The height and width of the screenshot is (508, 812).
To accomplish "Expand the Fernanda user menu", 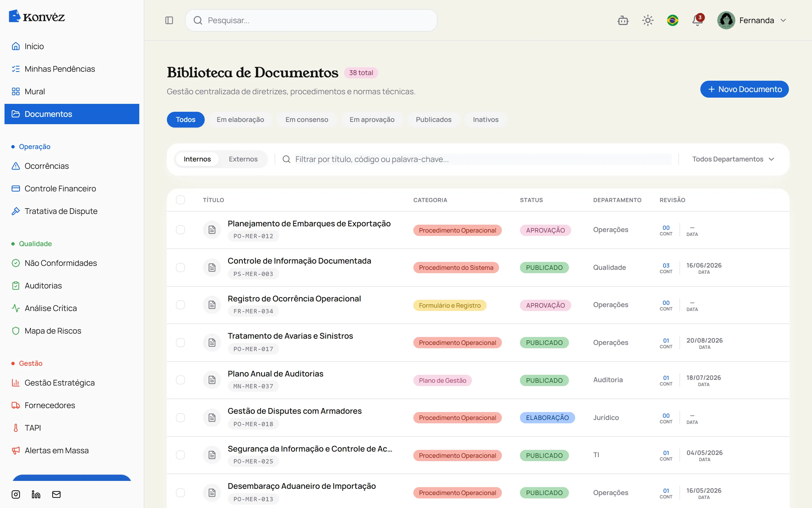I will [752, 21].
